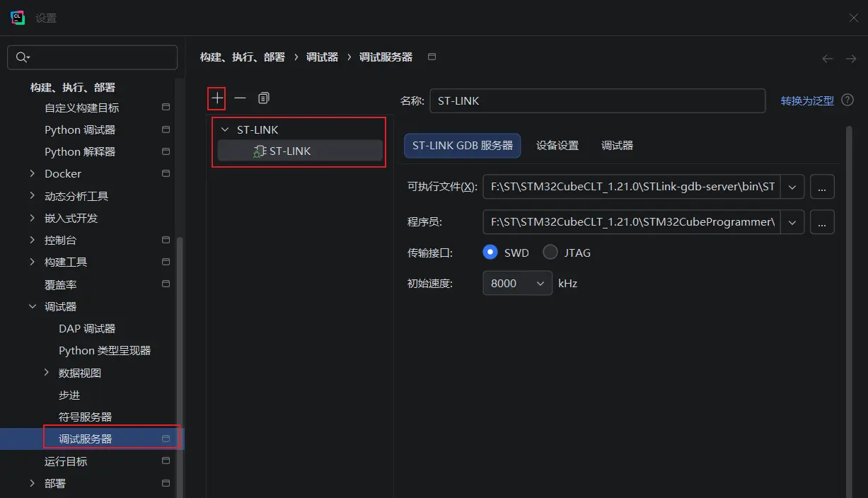Open 运行目标 settings
Screen dimensions: 868x498
tap(66, 461)
